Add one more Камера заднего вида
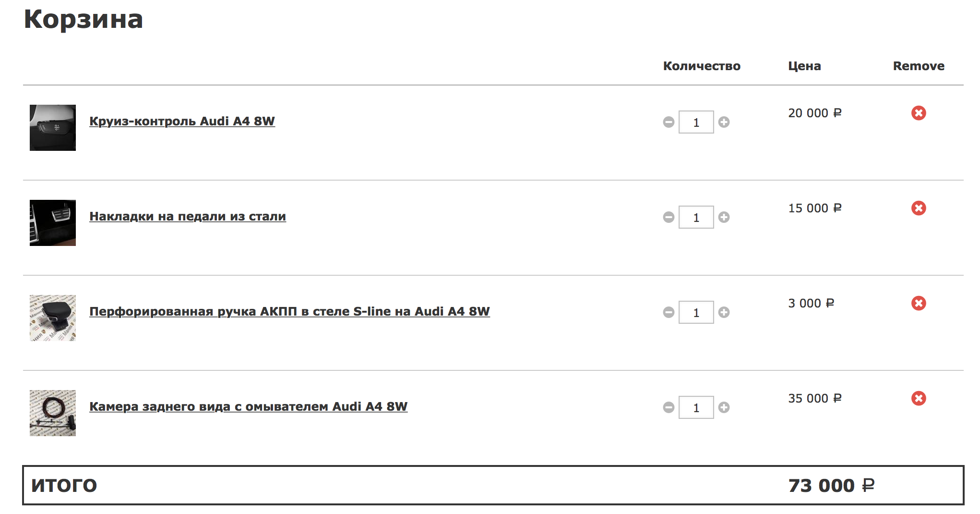 pos(724,407)
